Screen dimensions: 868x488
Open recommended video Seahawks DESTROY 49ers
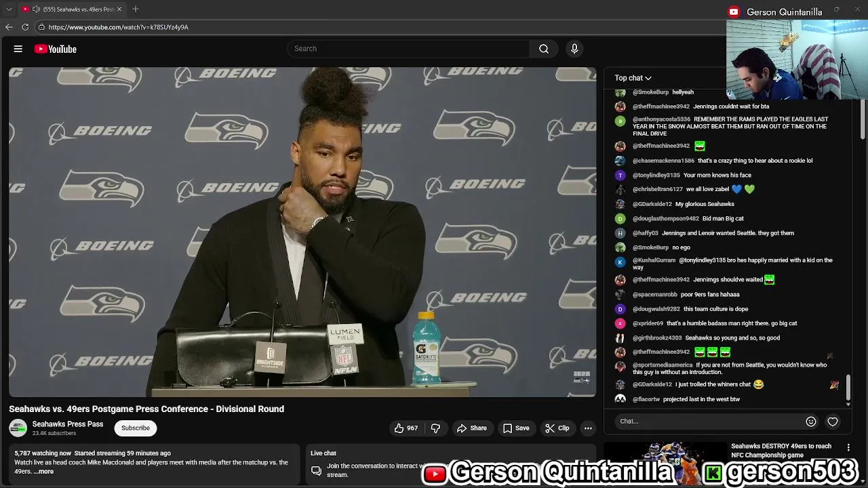781,450
